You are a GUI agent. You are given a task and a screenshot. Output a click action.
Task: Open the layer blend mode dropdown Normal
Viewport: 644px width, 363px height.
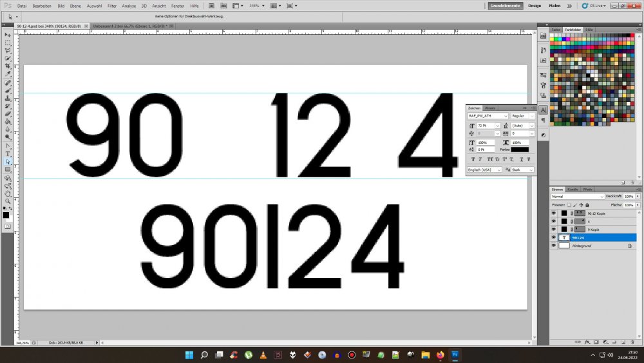coord(578,197)
